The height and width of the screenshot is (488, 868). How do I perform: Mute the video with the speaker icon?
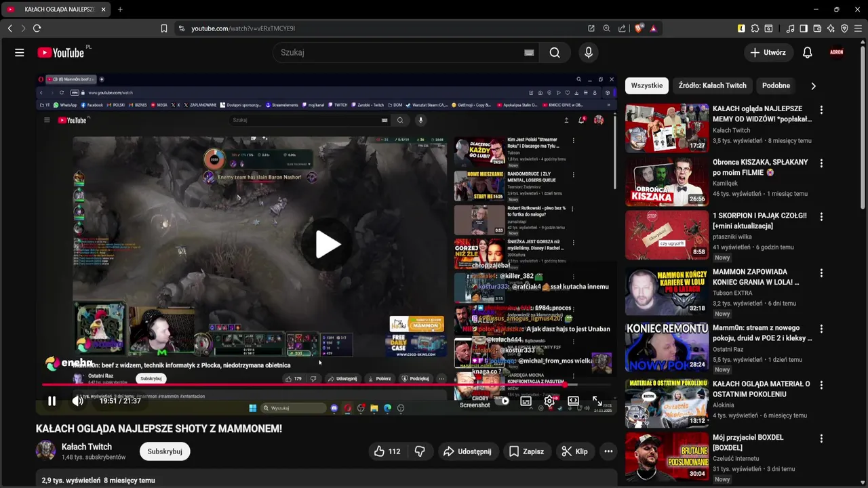[x=78, y=401]
